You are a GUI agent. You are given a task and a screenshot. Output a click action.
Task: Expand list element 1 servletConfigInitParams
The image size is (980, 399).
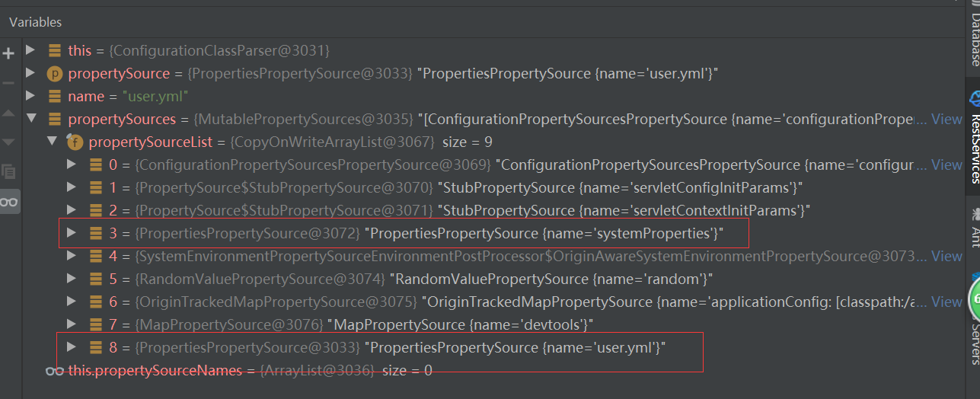click(72, 187)
